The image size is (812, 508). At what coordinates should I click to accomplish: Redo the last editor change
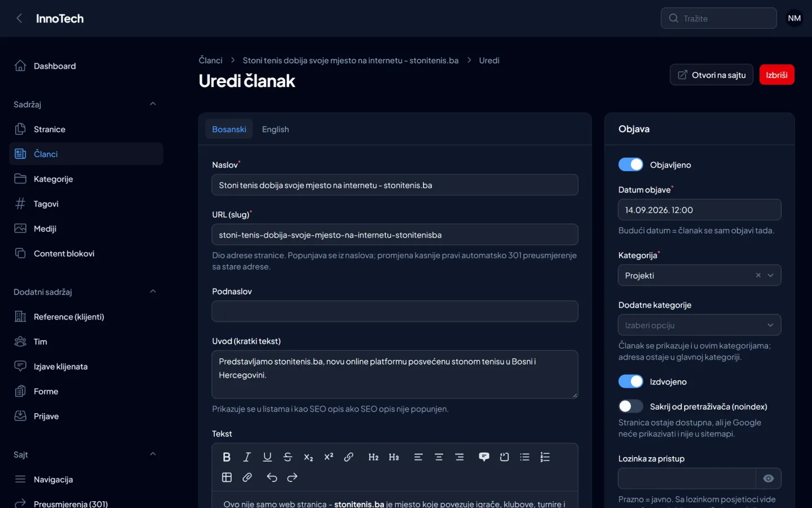click(x=292, y=478)
